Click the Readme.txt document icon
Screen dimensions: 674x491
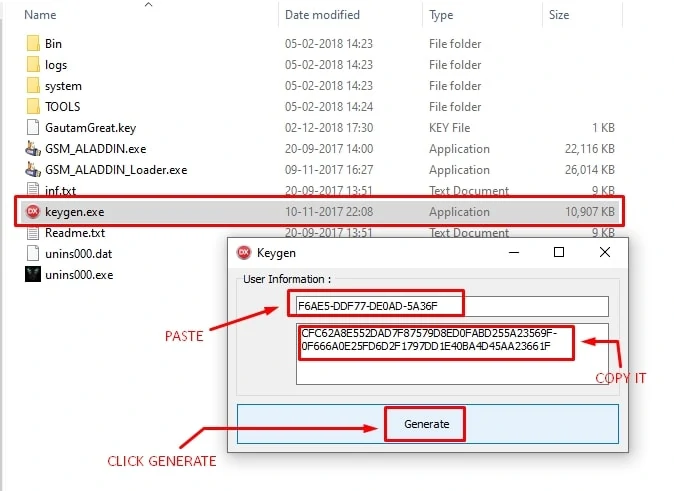pyautogui.click(x=33, y=233)
